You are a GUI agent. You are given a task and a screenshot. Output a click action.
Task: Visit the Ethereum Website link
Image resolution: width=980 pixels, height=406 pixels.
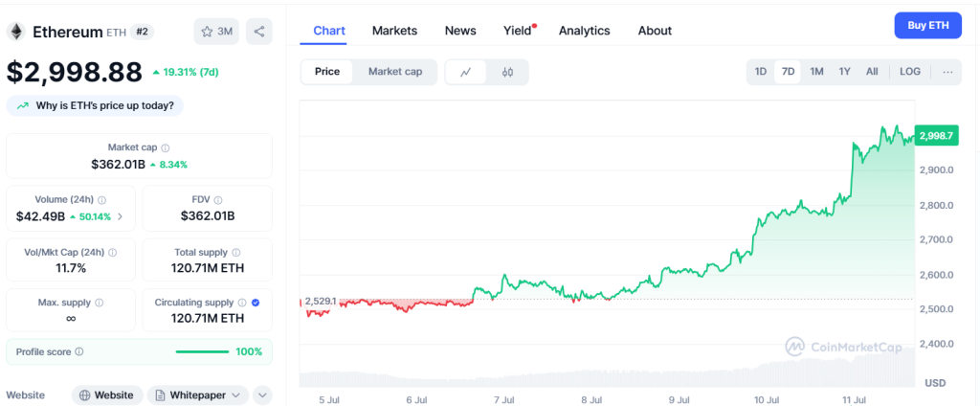coord(107,395)
